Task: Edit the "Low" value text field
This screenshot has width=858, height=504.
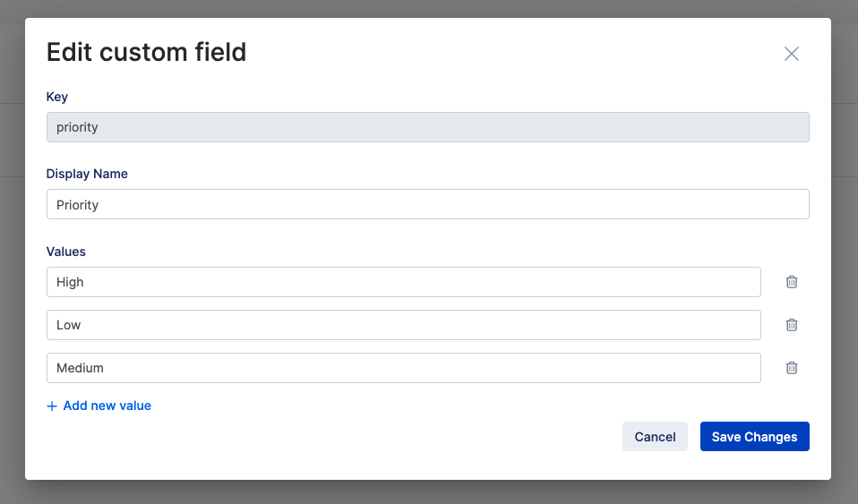Action: (x=403, y=325)
